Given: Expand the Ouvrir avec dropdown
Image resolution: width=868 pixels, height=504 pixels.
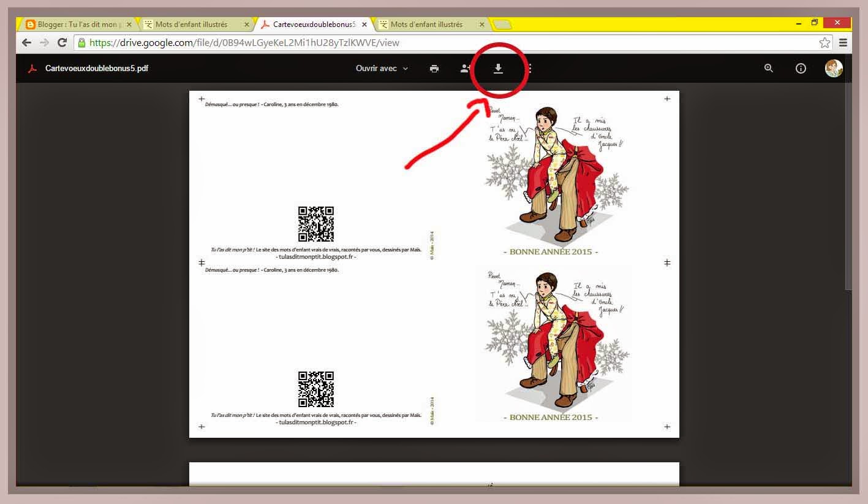Looking at the screenshot, I should pos(382,69).
